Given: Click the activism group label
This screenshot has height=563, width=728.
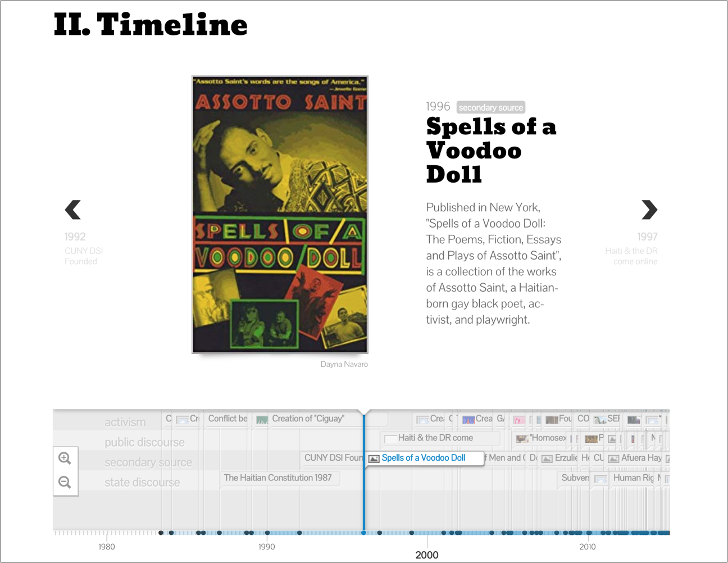Looking at the screenshot, I should click(x=125, y=422).
